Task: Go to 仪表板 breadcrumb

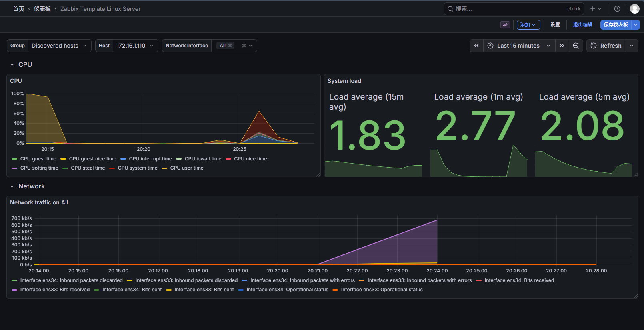Action: pyautogui.click(x=42, y=9)
